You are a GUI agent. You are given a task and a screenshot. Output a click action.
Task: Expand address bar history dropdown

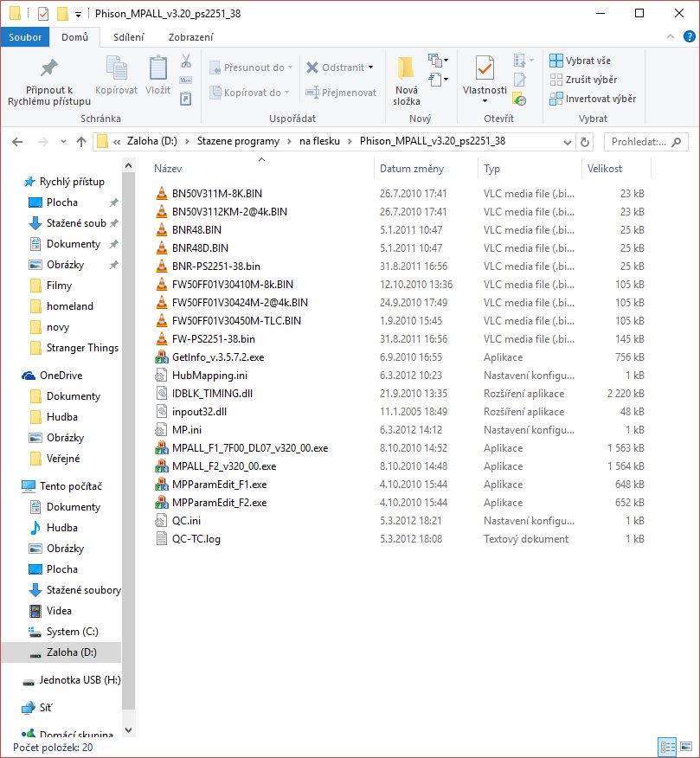[568, 142]
